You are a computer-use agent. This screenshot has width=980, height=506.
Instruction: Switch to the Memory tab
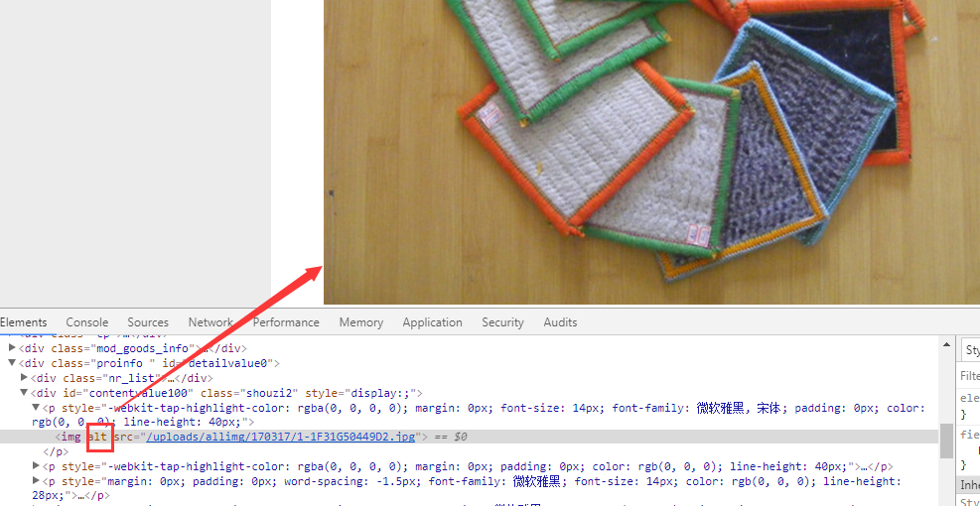[361, 322]
